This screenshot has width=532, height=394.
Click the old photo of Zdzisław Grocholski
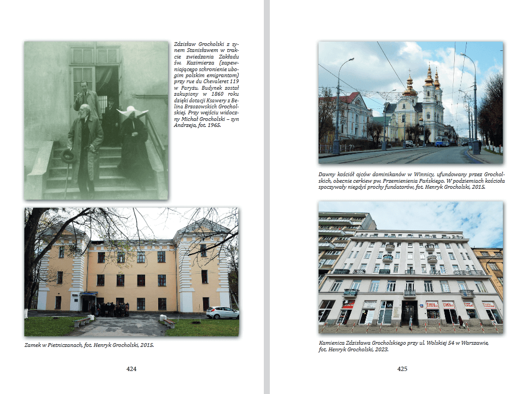pos(96,120)
